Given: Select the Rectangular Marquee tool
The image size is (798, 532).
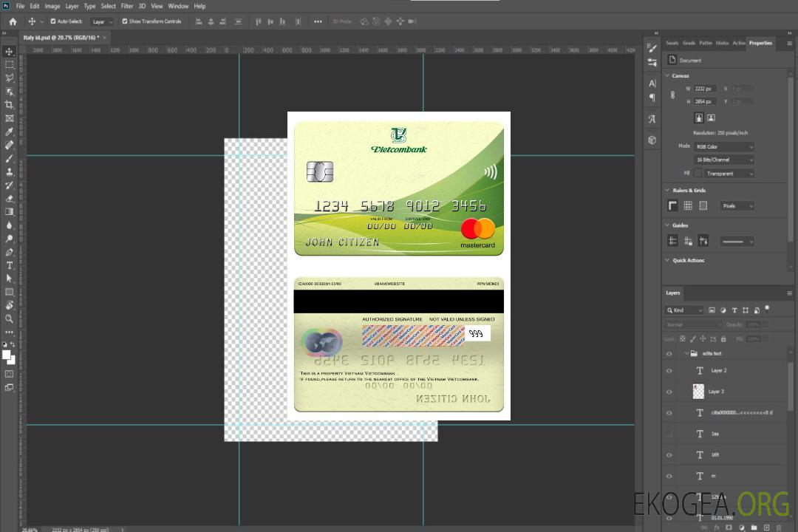Looking at the screenshot, I should point(9,65).
